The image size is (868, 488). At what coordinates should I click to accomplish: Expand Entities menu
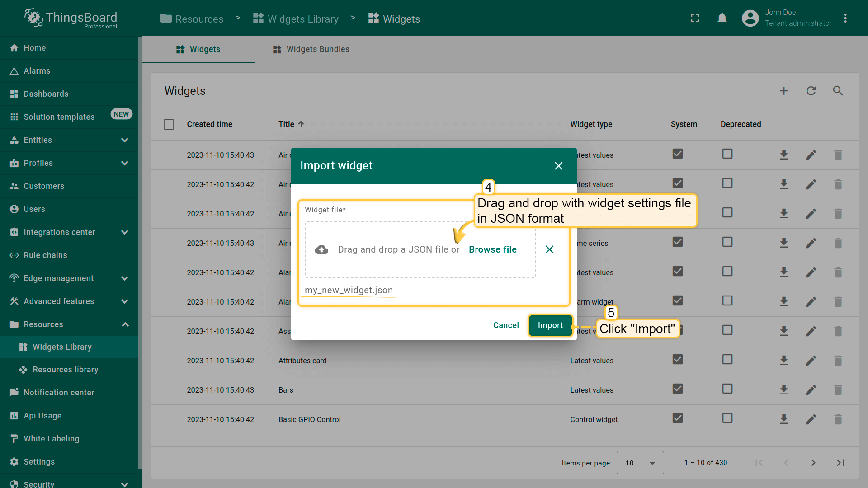coord(125,140)
